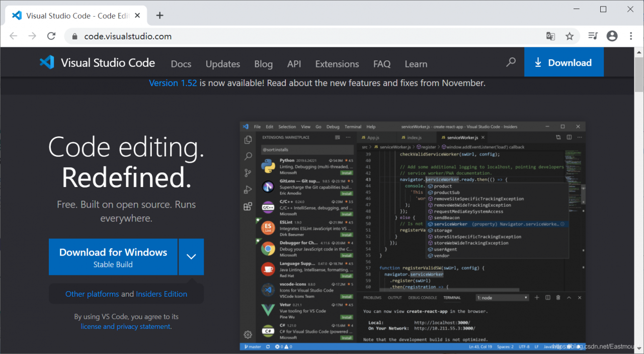Click the Visual Studio Code logo icon
The image size is (644, 354).
tap(47, 62)
